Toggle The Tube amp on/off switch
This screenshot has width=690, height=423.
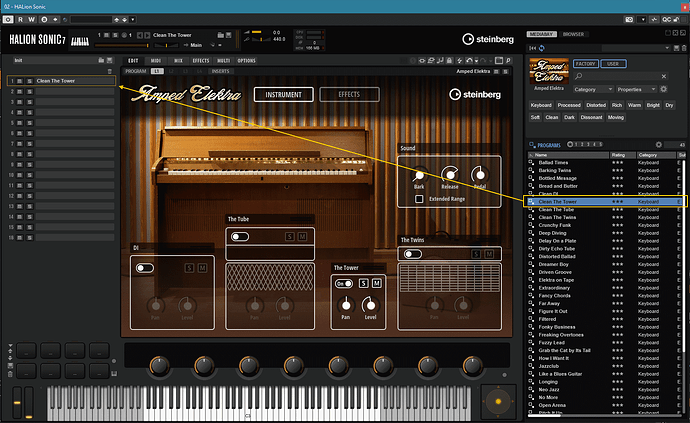point(240,237)
